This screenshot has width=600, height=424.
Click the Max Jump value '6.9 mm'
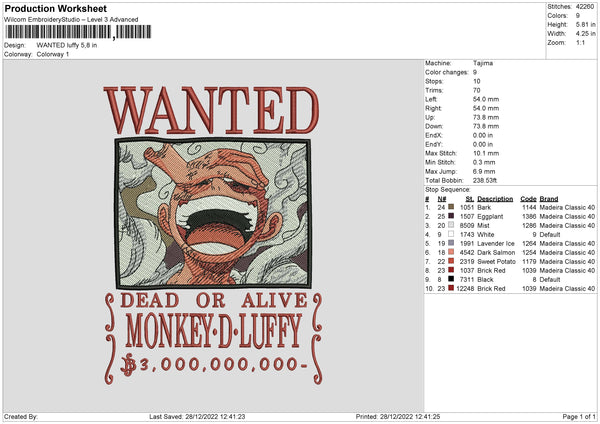[x=484, y=171]
